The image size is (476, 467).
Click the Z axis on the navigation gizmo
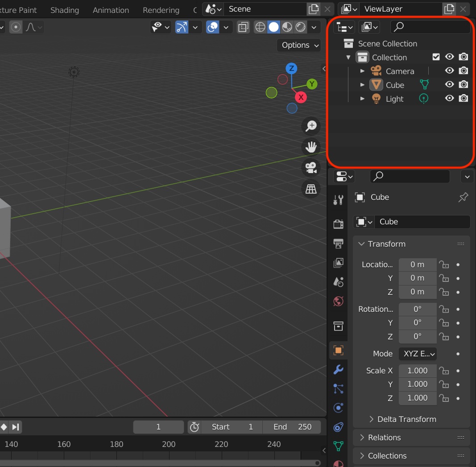pyautogui.click(x=291, y=69)
